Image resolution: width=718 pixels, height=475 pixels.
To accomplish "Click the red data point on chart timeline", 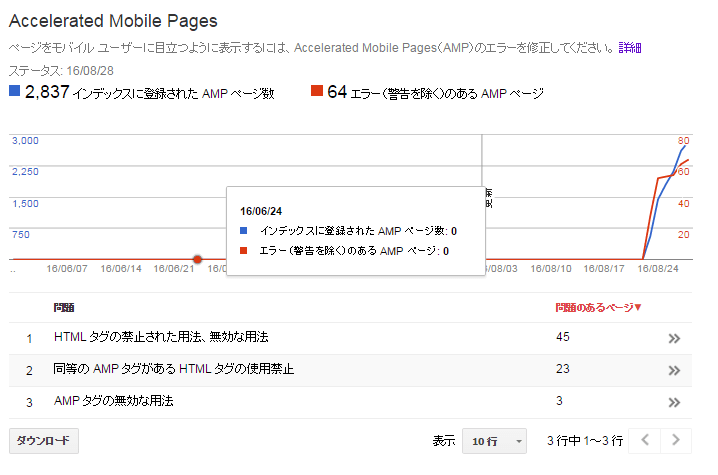I will pos(197,259).
